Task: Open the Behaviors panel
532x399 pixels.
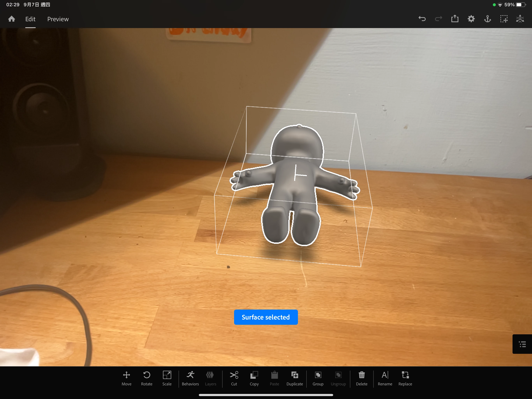Action: 190,378
